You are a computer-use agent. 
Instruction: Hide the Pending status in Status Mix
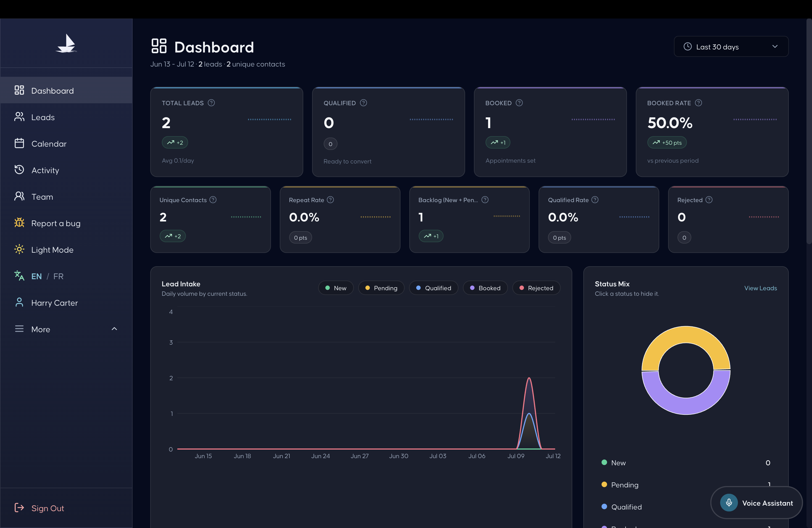[x=686, y=485]
